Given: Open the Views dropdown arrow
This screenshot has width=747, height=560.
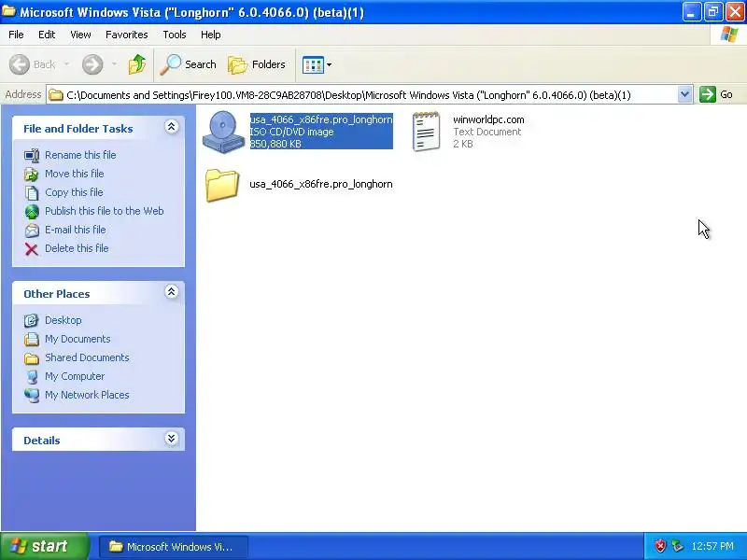Looking at the screenshot, I should point(329,64).
